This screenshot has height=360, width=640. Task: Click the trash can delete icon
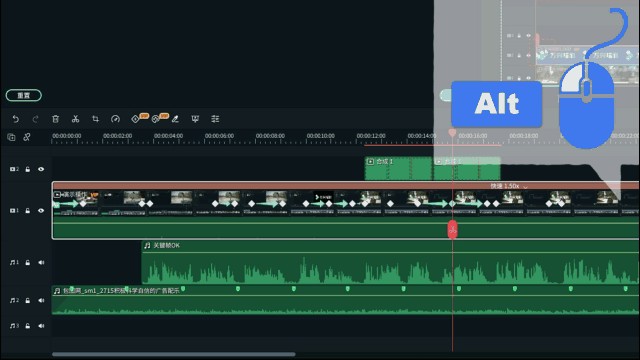56,119
